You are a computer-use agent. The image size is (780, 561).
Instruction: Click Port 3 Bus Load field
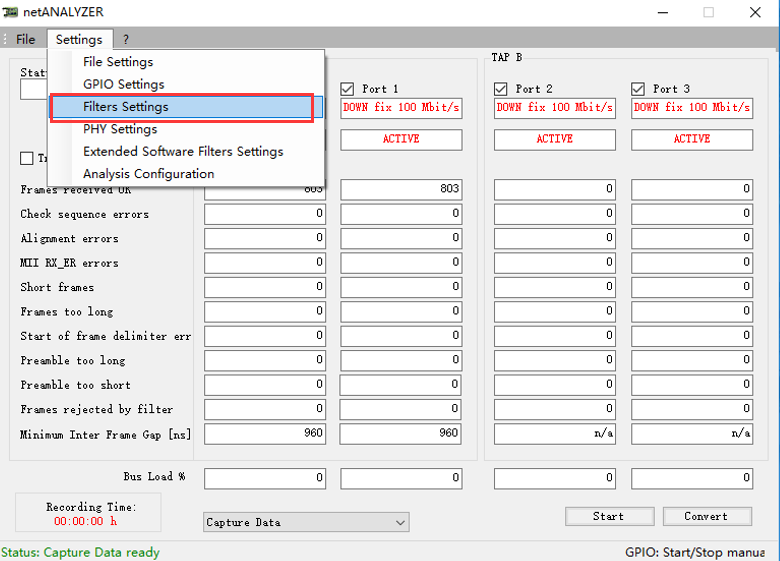click(x=692, y=478)
